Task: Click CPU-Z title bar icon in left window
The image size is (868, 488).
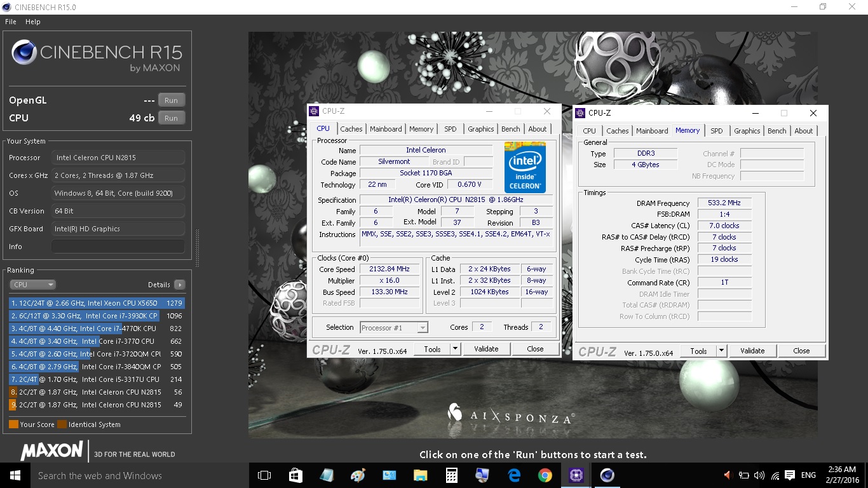Action: click(x=315, y=111)
